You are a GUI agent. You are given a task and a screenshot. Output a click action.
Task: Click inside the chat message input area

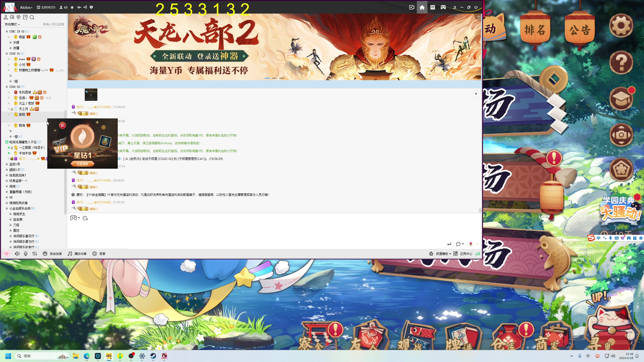[x=274, y=231]
